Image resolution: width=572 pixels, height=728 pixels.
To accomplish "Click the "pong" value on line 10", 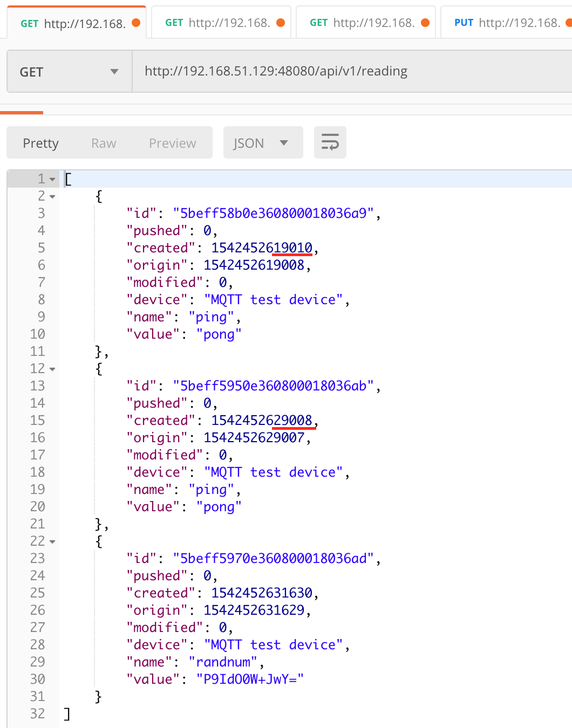I will 219,334.
